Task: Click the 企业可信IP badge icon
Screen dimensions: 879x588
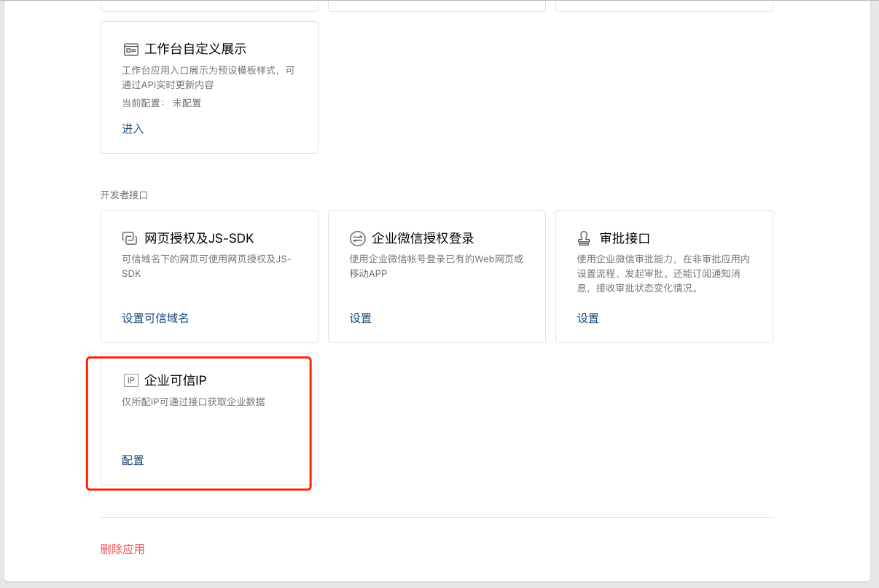Action: tap(130, 380)
